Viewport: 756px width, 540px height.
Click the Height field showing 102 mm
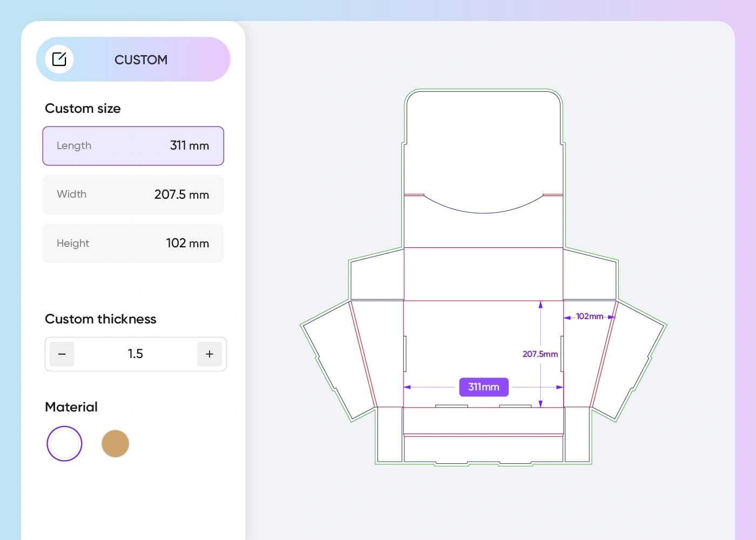coord(133,243)
